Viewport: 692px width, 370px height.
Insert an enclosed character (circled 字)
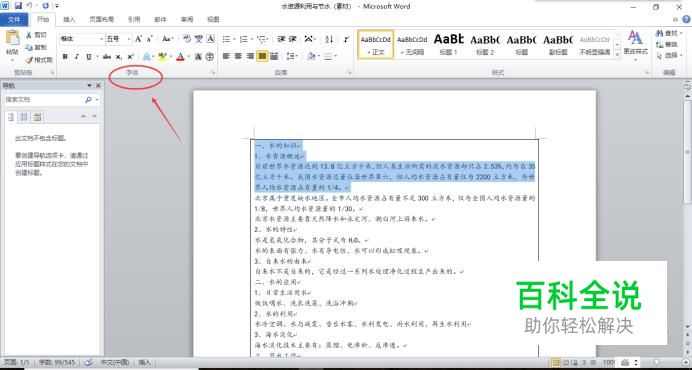tap(210, 57)
